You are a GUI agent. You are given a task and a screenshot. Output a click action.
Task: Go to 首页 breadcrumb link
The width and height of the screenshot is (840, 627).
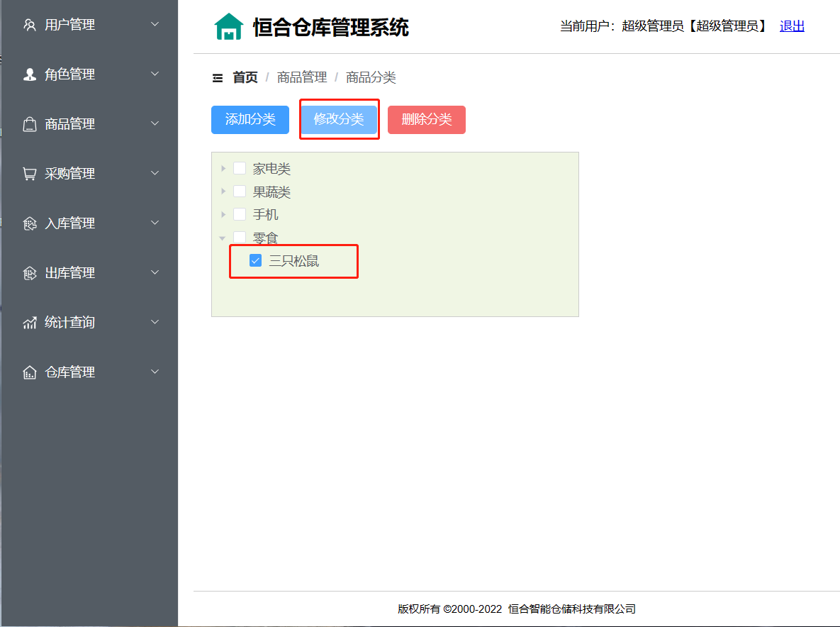tap(245, 78)
